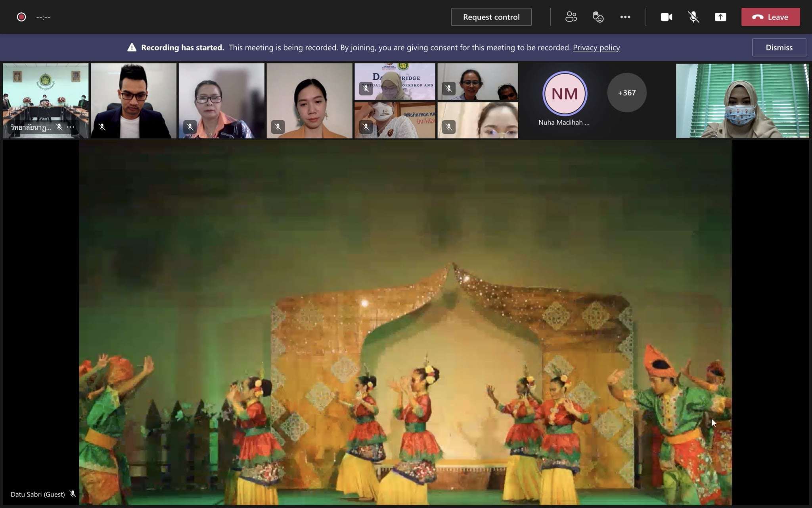Image resolution: width=812 pixels, height=508 pixels.
Task: Select self-view tile with green blinds
Action: click(x=742, y=100)
